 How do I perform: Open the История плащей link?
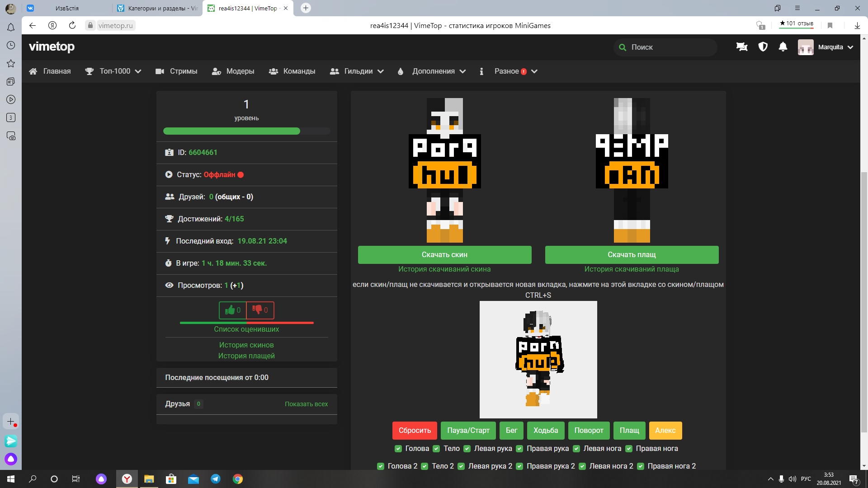pos(246,356)
